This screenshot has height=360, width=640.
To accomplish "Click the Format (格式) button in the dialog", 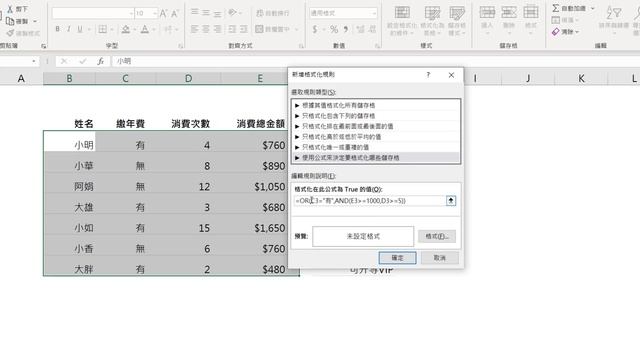I will pyautogui.click(x=437, y=236).
